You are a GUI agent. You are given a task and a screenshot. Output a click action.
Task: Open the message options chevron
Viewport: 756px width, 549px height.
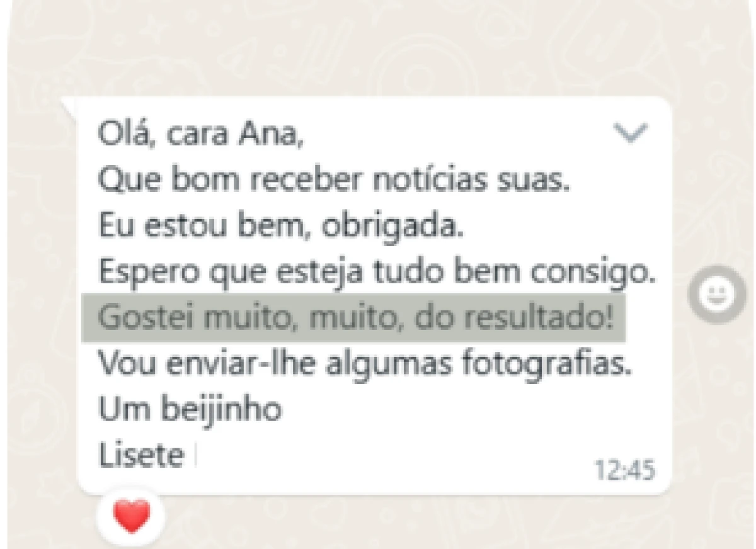[x=631, y=133]
